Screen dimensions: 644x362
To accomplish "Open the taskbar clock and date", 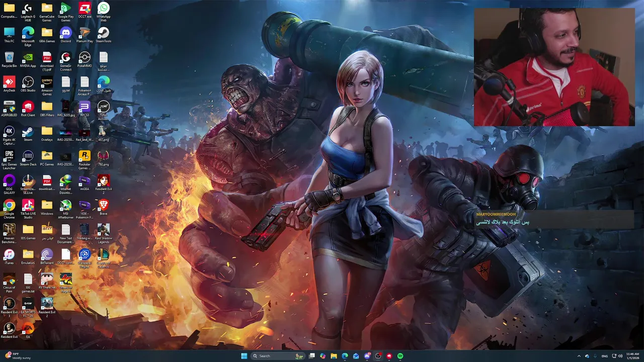I will [633, 356].
